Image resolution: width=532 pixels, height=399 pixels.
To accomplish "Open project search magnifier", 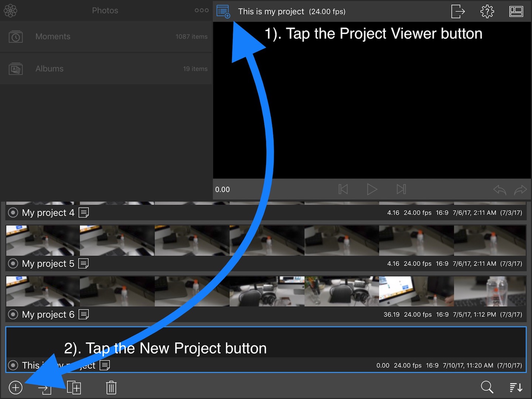I will (x=487, y=387).
